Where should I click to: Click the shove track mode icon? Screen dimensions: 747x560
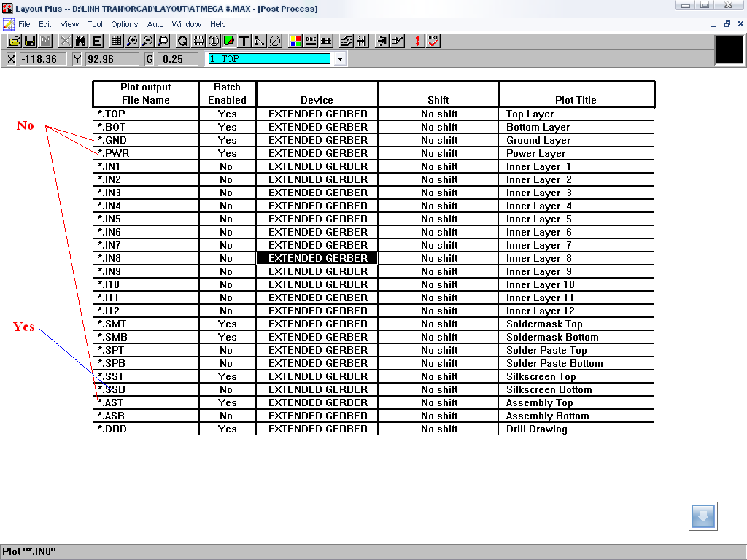coord(362,42)
